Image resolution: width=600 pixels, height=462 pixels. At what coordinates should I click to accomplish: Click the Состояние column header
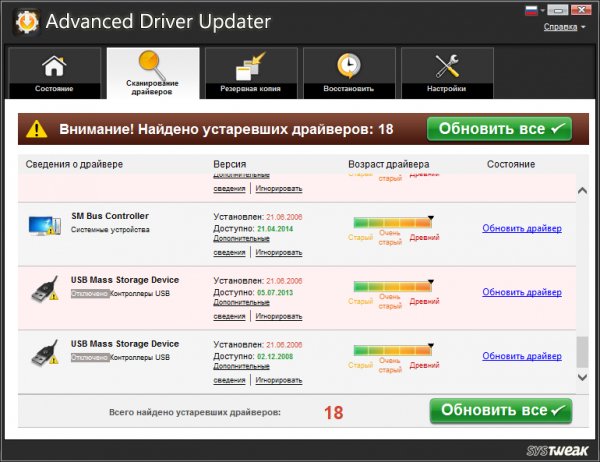pyautogui.click(x=511, y=165)
